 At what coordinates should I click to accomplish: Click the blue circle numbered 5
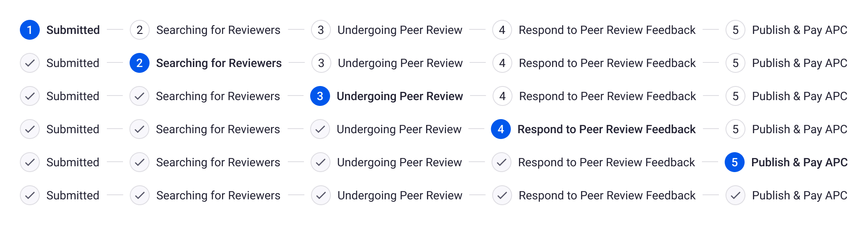pos(735,162)
